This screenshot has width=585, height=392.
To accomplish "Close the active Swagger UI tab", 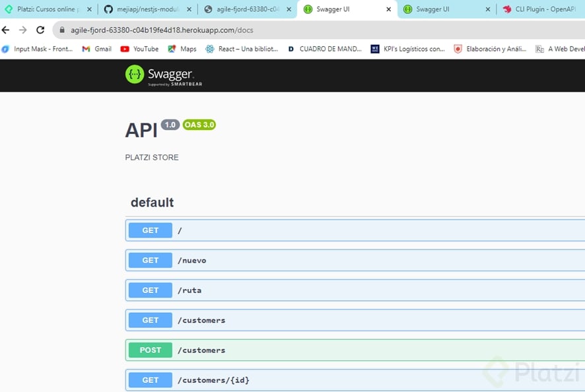I will [x=388, y=9].
